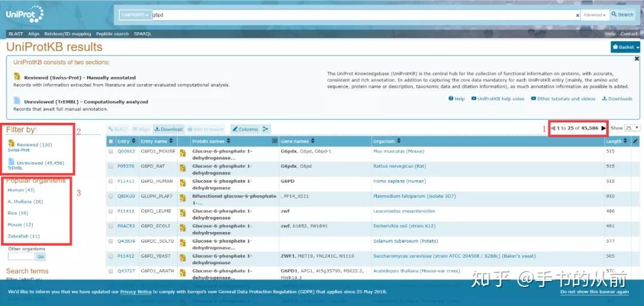This screenshot has height=306, width=644.
Task: Sort by the Protein names column arrows
Action: click(228, 141)
